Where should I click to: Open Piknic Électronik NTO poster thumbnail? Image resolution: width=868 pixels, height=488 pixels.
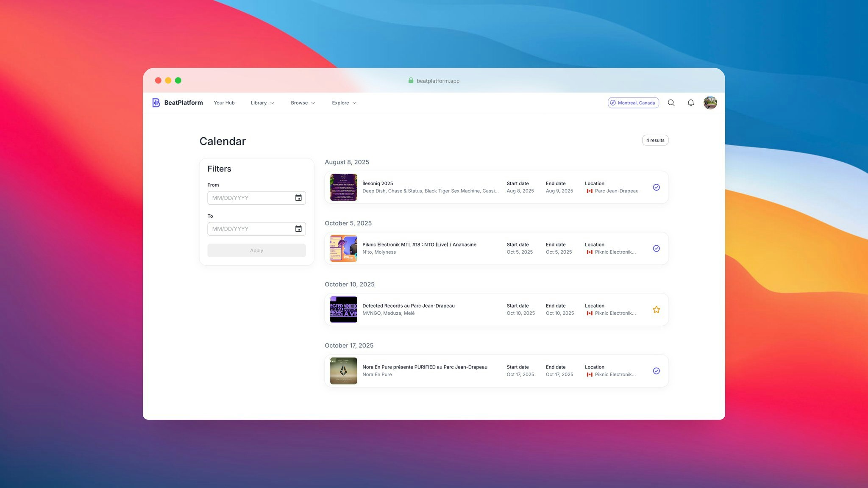(x=344, y=249)
